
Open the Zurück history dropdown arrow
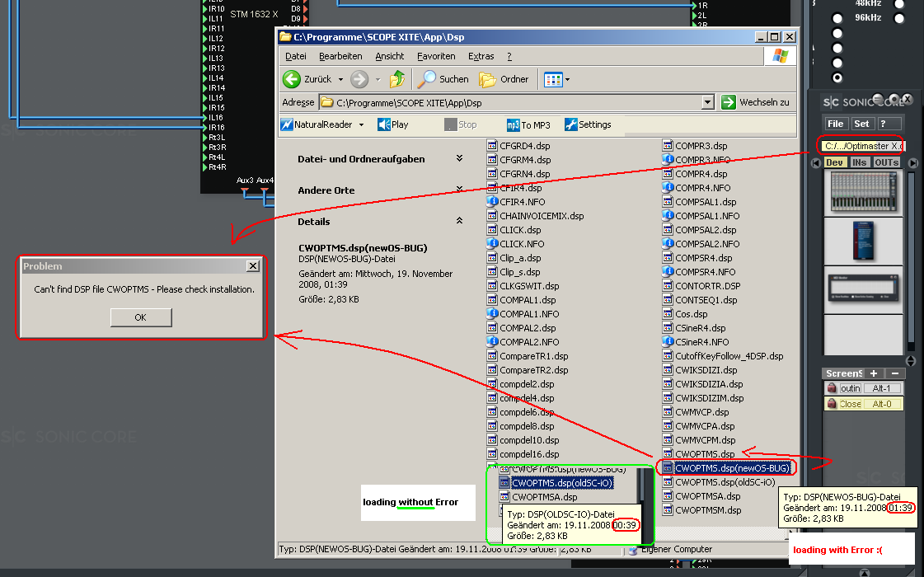[x=340, y=80]
